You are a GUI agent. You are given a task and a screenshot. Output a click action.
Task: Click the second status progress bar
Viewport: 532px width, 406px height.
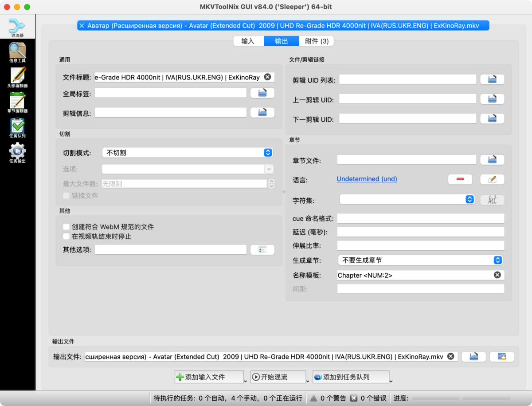pos(486,398)
